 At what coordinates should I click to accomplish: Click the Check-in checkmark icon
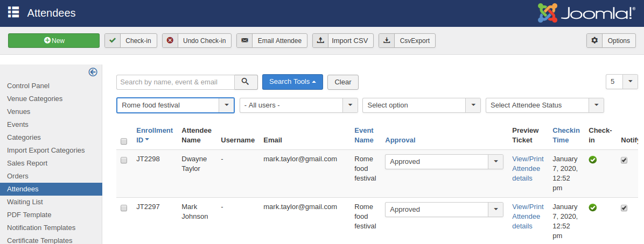(113, 41)
